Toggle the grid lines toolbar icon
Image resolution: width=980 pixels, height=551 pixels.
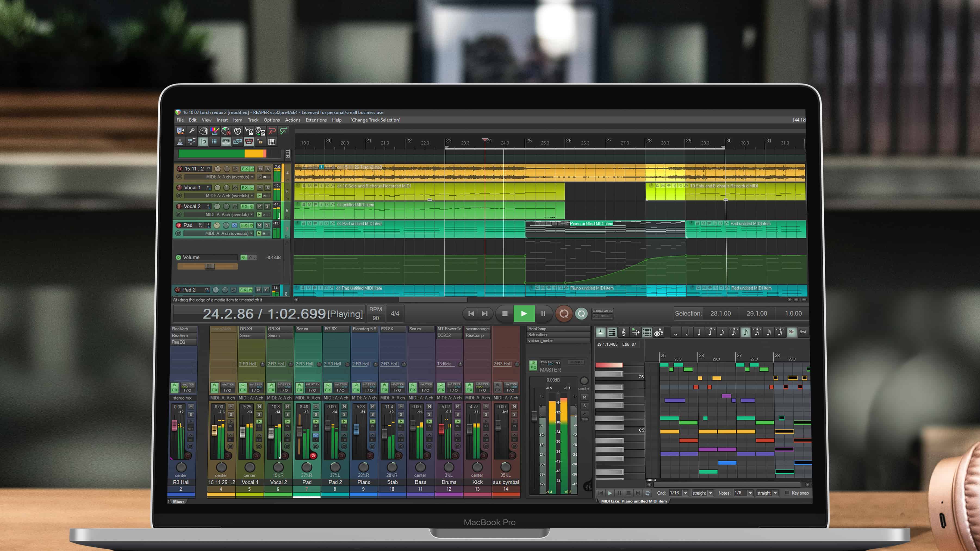coord(214,142)
